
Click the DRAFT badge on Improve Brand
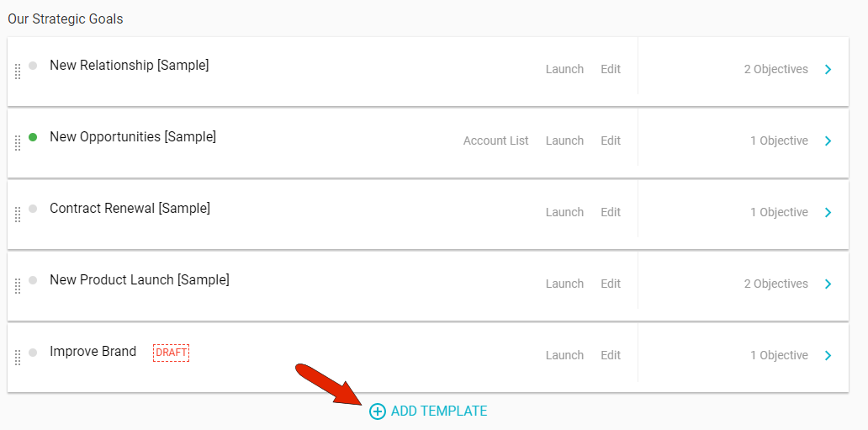(x=171, y=353)
